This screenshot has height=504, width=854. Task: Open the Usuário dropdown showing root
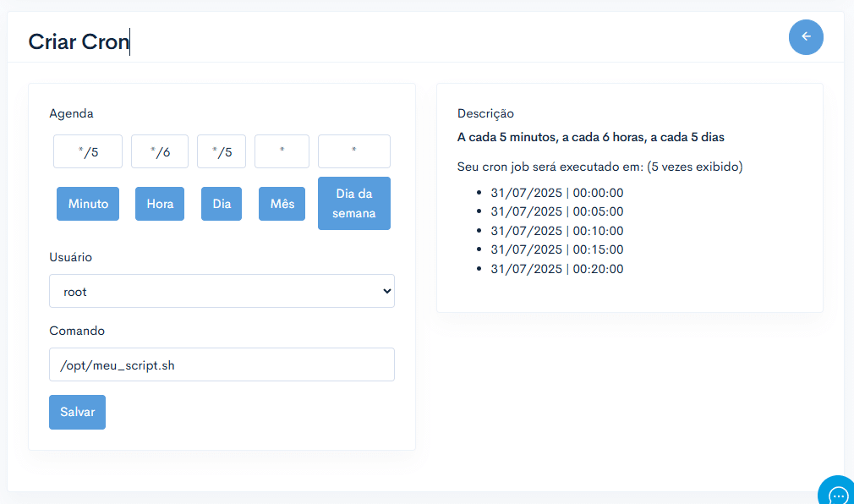pyautogui.click(x=222, y=291)
